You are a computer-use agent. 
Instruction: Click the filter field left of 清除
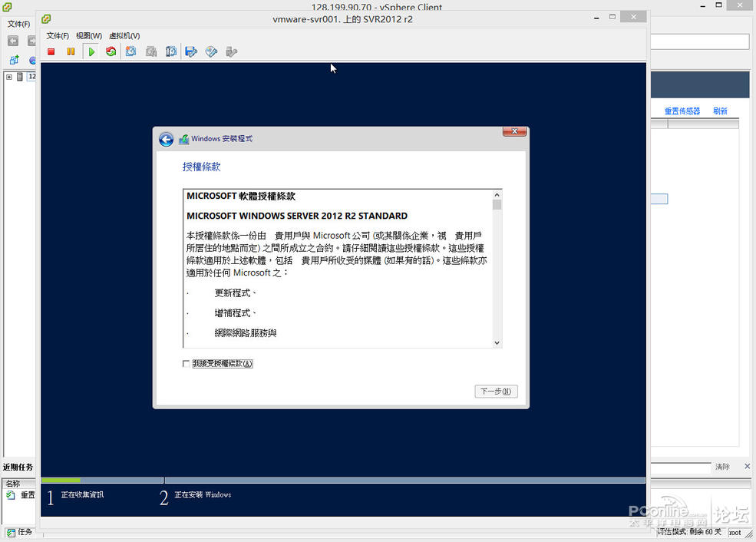(680, 468)
